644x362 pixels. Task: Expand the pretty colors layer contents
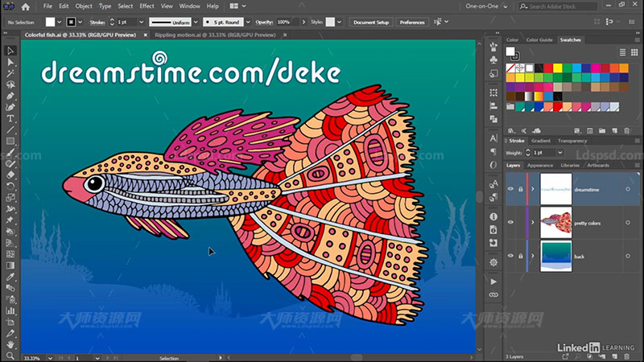coord(533,223)
